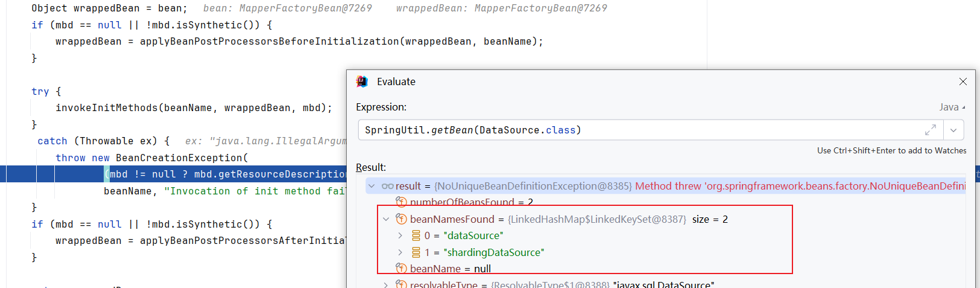The width and height of the screenshot is (980, 288).
Task: Click the field icon of beanName
Action: coord(401,268)
